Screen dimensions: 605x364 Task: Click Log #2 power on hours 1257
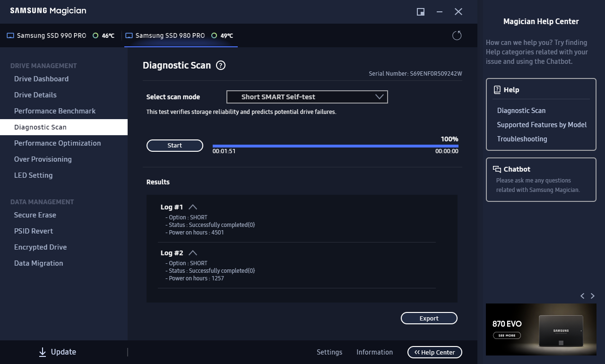195,278
